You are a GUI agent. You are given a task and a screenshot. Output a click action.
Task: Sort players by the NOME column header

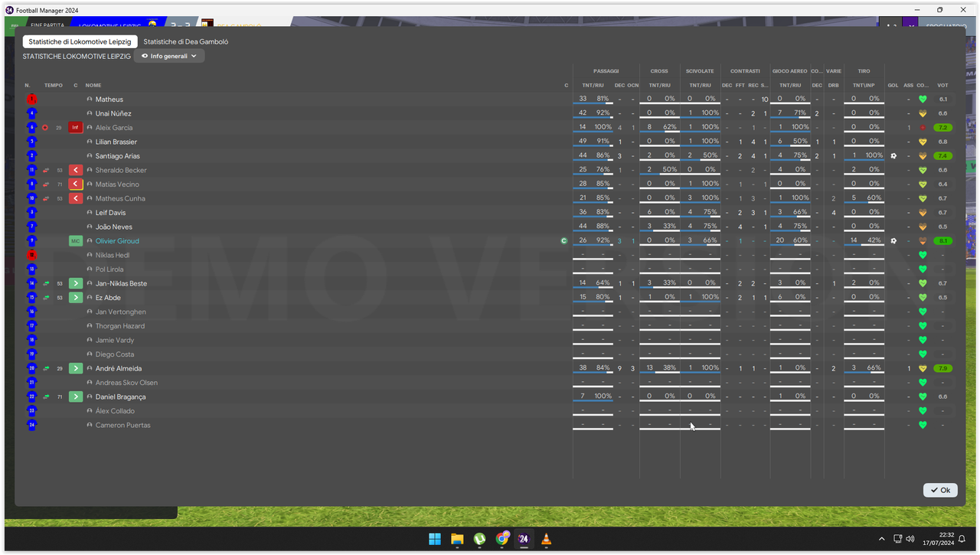pos(93,85)
